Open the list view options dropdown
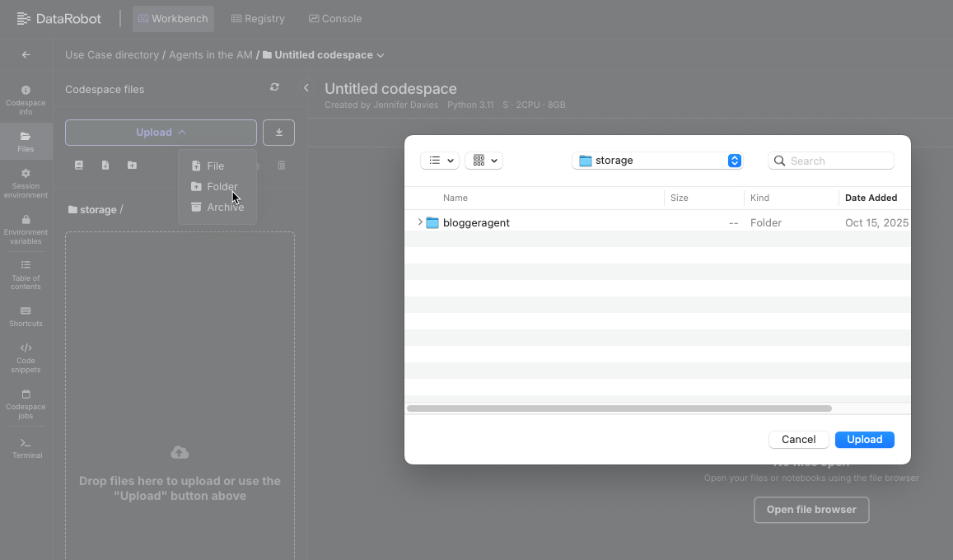The width and height of the screenshot is (953, 560). (440, 161)
